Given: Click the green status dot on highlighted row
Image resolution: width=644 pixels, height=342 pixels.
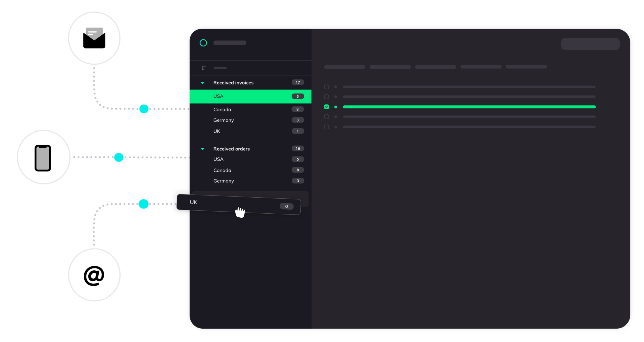Looking at the screenshot, I should pos(336,107).
